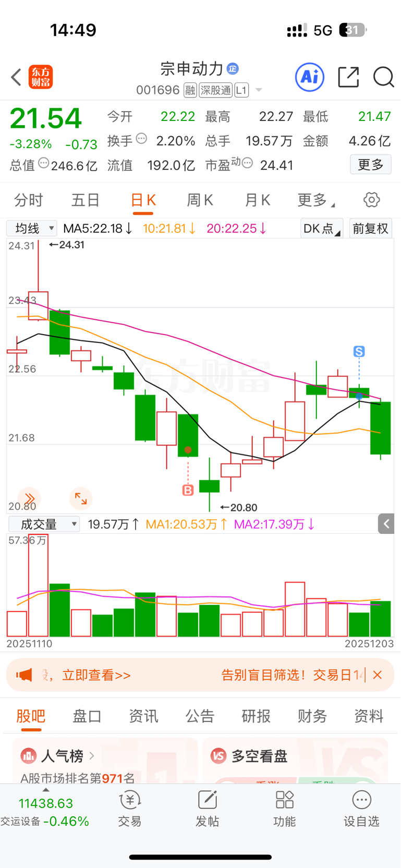Select the 日K chart tab
This screenshot has height=868, width=401.
point(143,200)
